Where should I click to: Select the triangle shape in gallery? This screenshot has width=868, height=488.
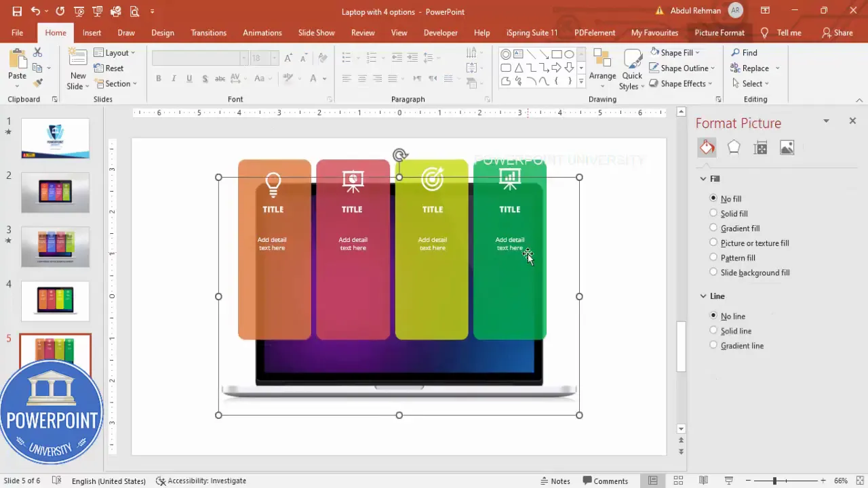[x=518, y=68]
